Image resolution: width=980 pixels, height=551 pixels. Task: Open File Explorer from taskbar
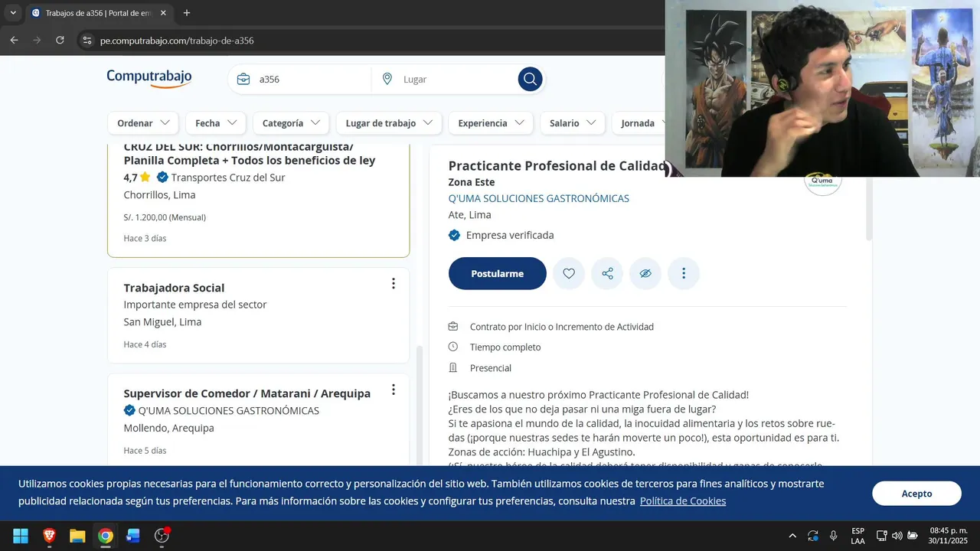pyautogui.click(x=77, y=536)
